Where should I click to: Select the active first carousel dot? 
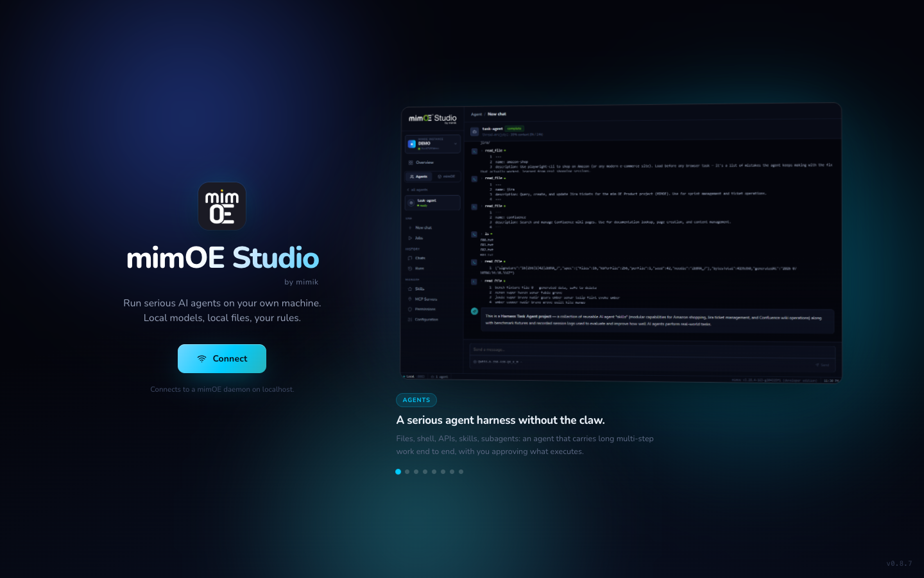click(398, 471)
